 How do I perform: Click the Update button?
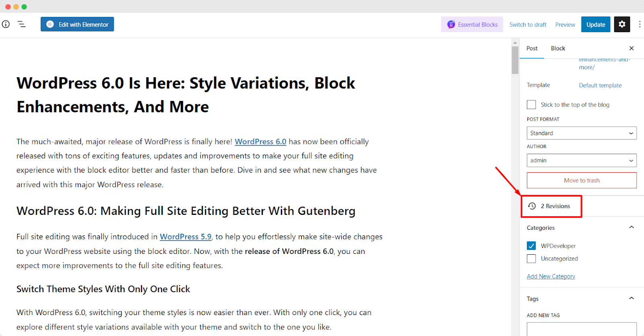pyautogui.click(x=595, y=24)
